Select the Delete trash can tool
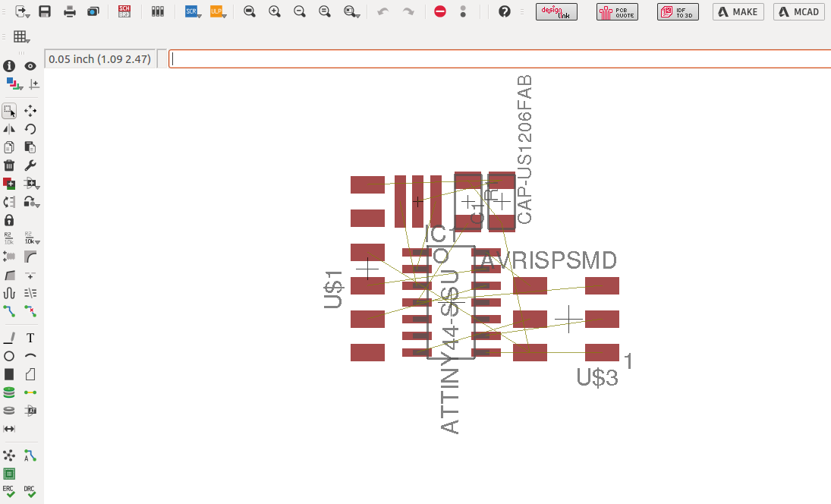 pos(9,165)
